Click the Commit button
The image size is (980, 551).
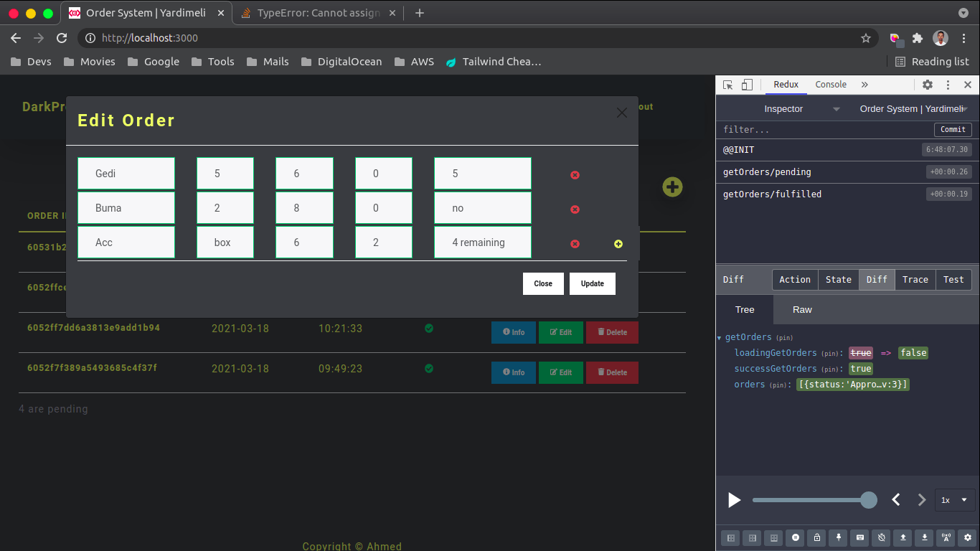tap(953, 130)
